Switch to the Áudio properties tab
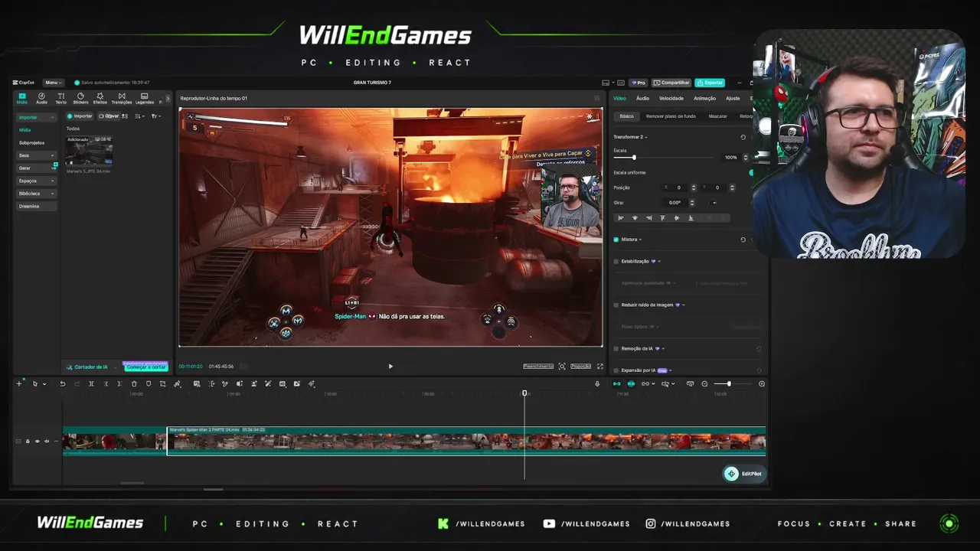This screenshot has width=980, height=551. pos(642,98)
